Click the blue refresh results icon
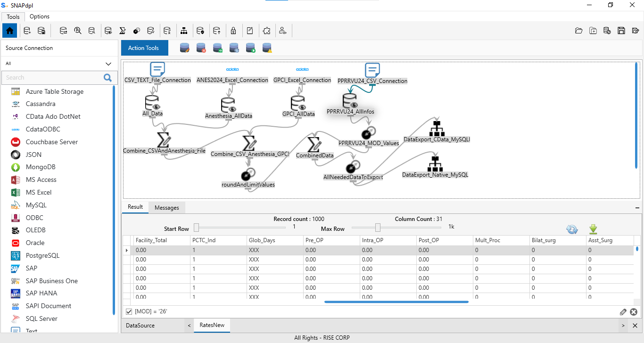The height and width of the screenshot is (343, 644). 572,229
